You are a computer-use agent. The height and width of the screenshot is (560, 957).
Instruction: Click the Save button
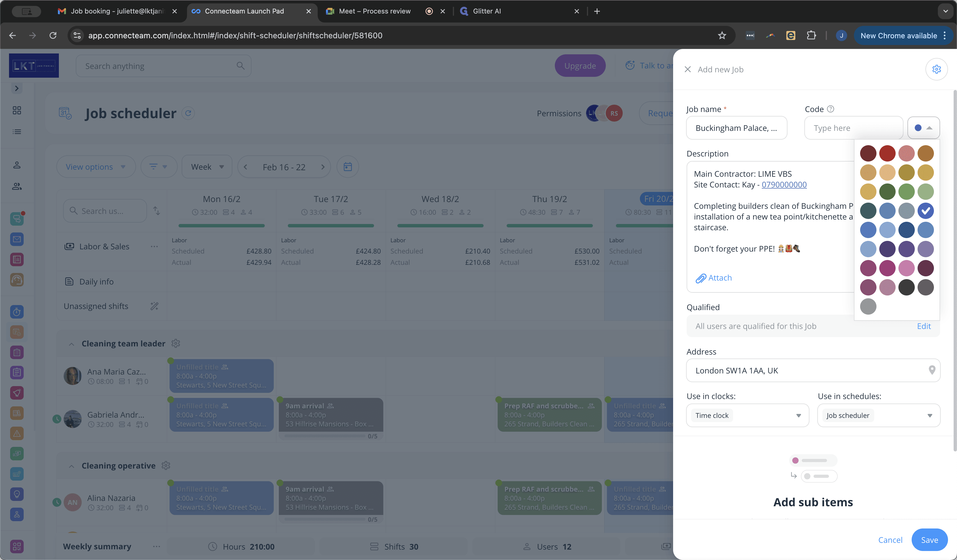click(929, 540)
